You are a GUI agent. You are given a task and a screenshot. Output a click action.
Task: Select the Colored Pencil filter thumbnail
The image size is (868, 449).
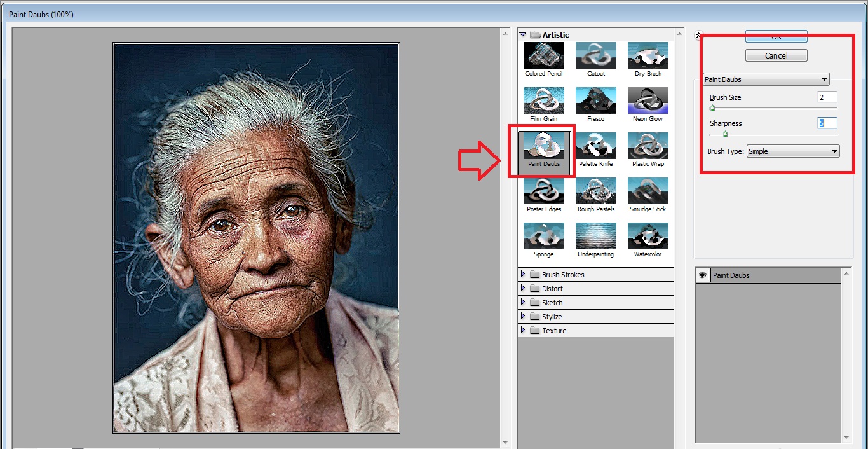(x=543, y=56)
